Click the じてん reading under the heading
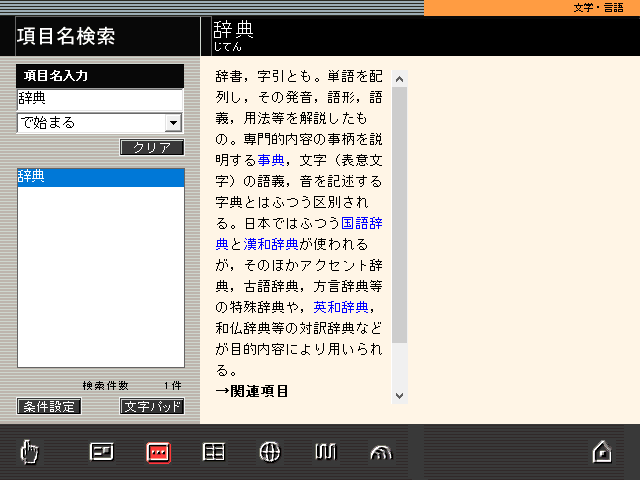 point(228,47)
